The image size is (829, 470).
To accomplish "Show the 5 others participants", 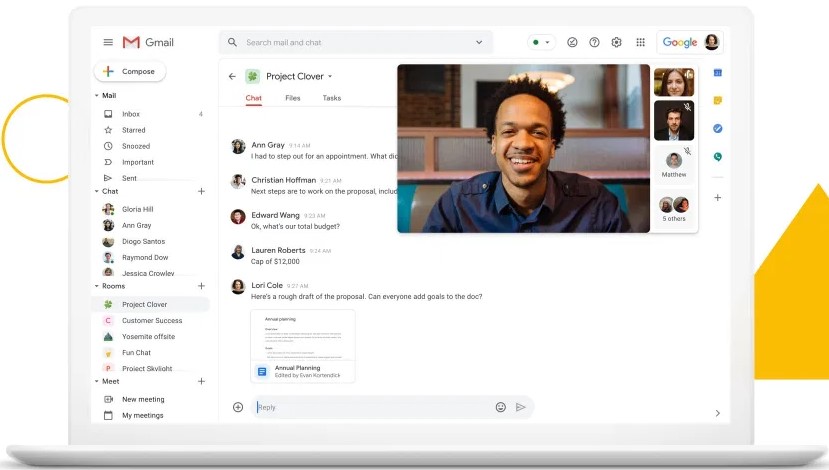I will (674, 208).
